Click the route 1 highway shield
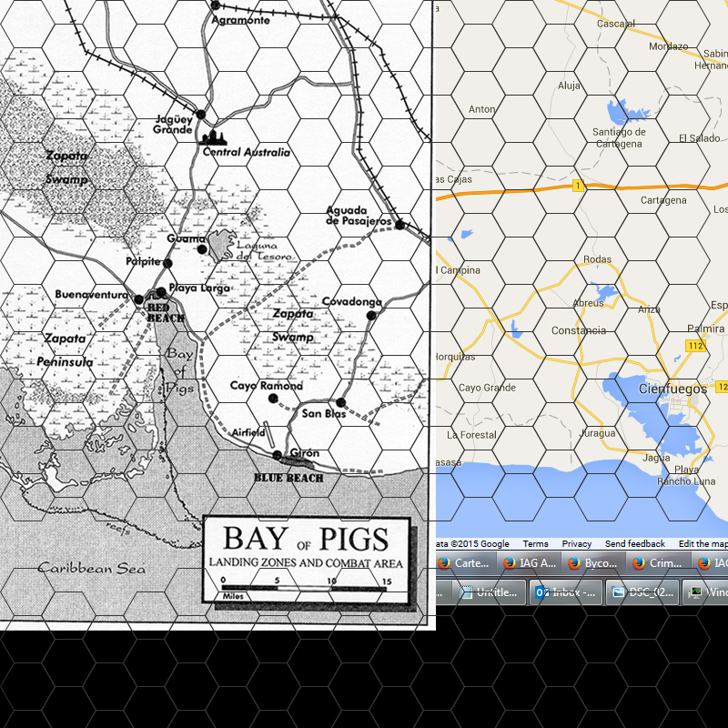Screen dimensions: 728x728 coord(578,186)
